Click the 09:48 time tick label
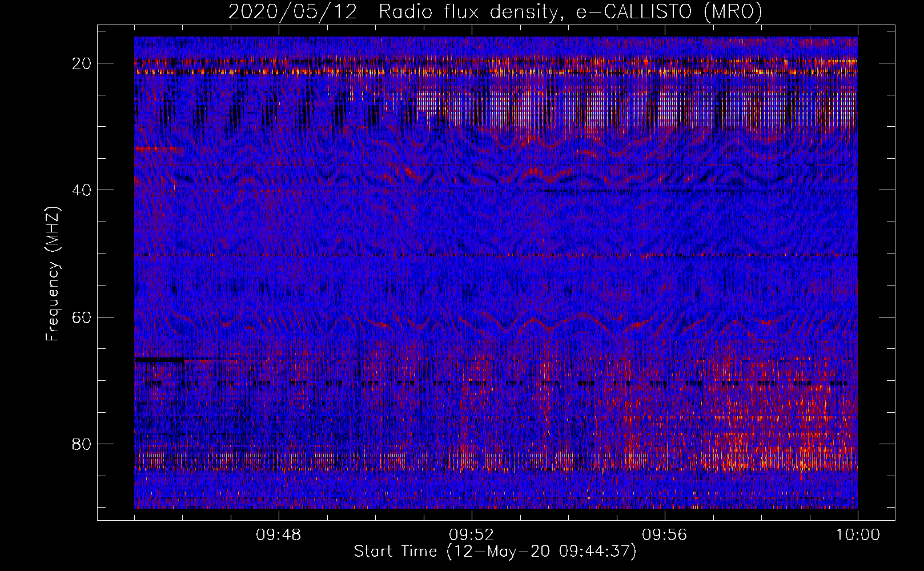924x571 pixels. tap(279, 535)
